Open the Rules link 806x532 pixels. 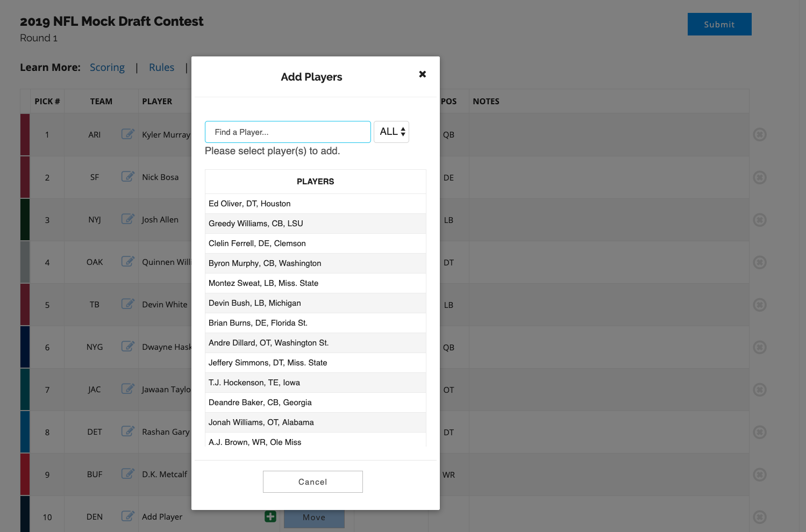coord(161,67)
